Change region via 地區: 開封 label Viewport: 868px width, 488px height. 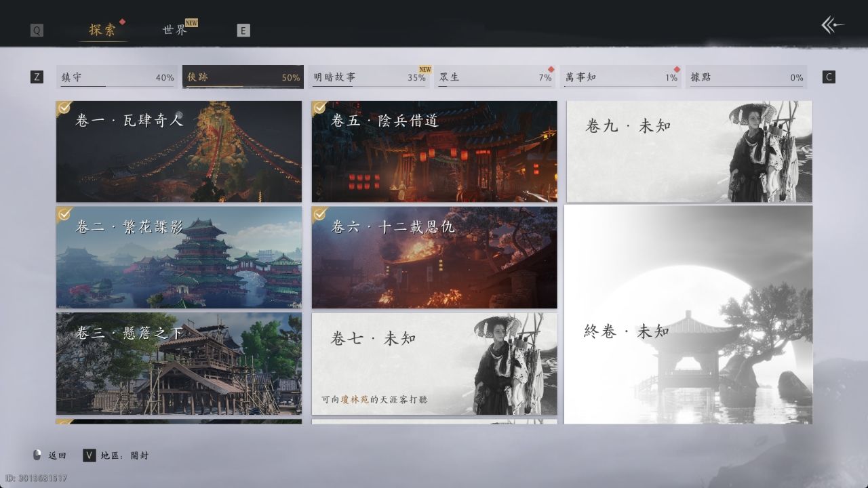(x=125, y=455)
